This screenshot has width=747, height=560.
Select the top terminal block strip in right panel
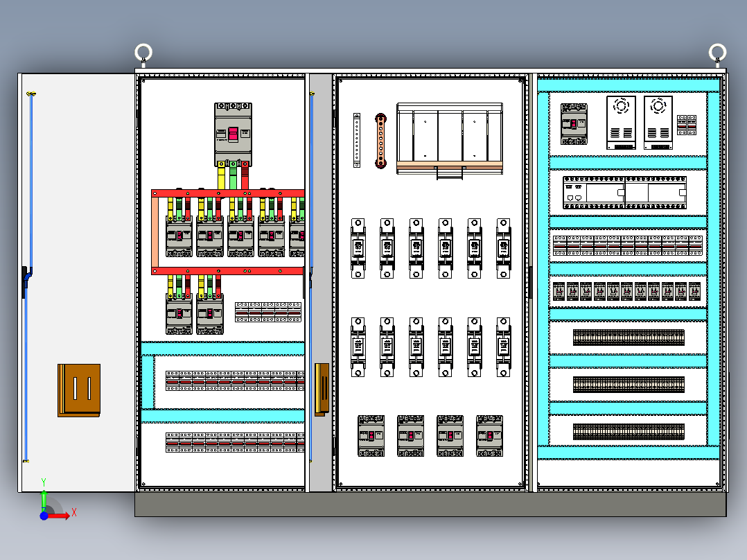click(629, 338)
